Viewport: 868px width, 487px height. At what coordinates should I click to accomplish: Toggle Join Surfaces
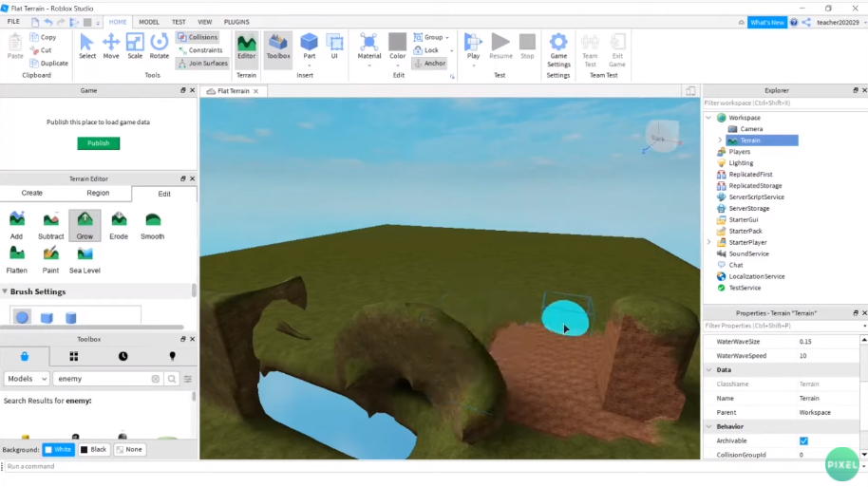click(202, 63)
